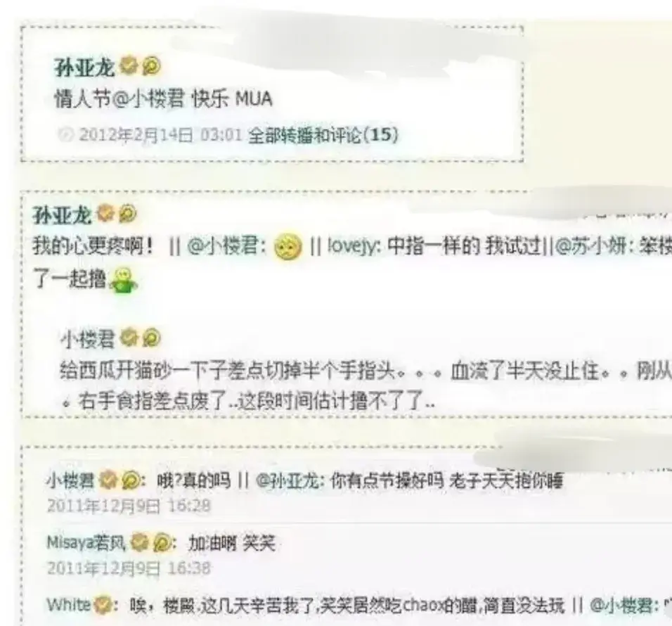Click the clock icon before 2012年2月14日
Image resolution: width=672 pixels, height=626 pixels.
tap(65, 134)
